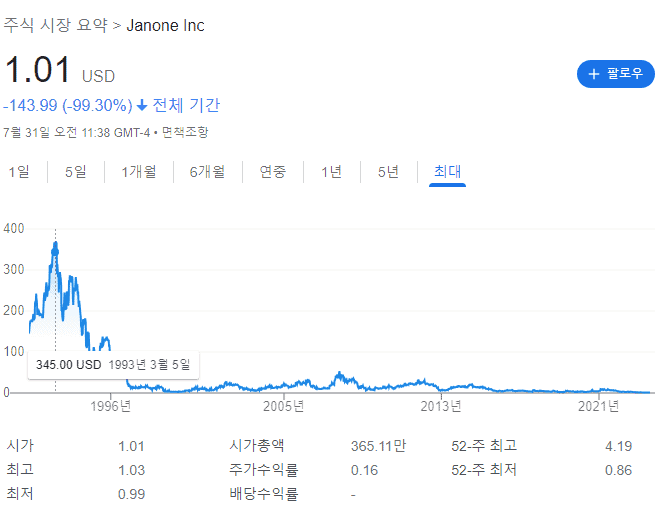Click the 52-주 최저 value 0.86
The width and height of the screenshot is (663, 508).
click(x=618, y=470)
